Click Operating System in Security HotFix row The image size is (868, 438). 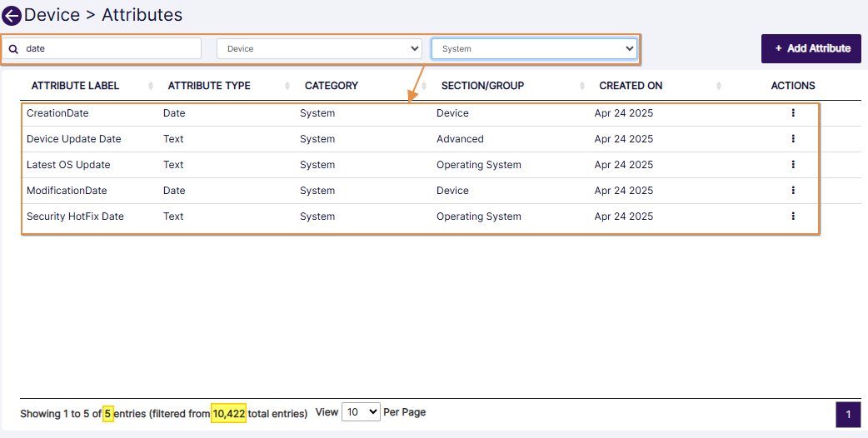(x=479, y=217)
